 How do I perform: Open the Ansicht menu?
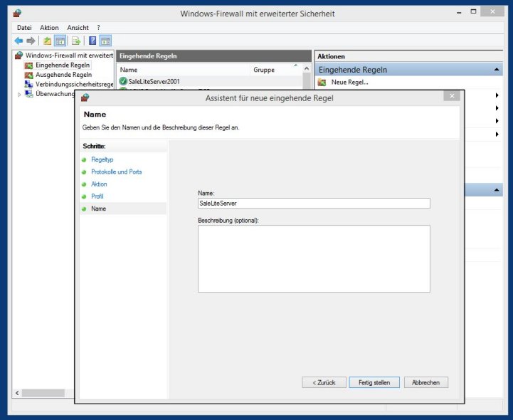pyautogui.click(x=78, y=27)
